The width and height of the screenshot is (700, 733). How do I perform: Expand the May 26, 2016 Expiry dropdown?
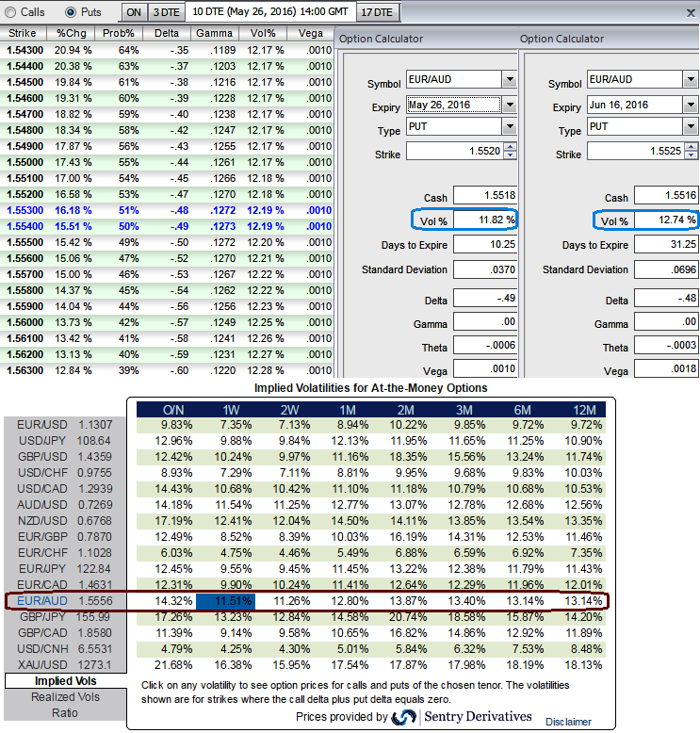click(x=509, y=105)
